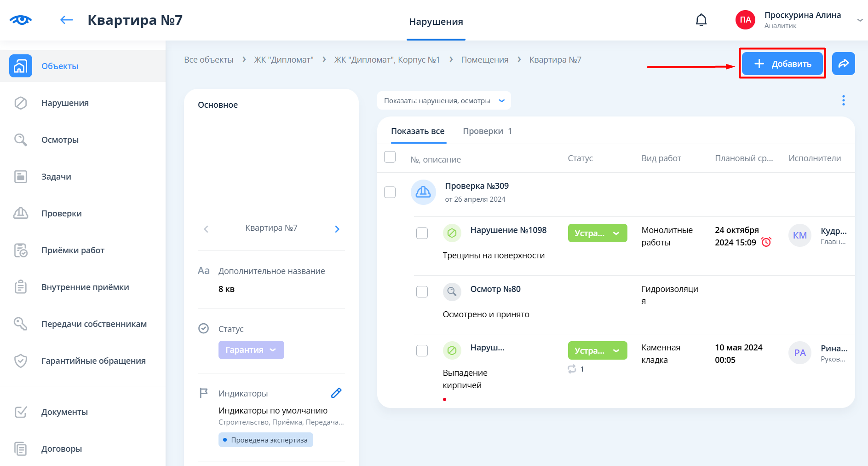Click the repeat count icon under status
Image resolution: width=868 pixels, height=466 pixels.
(x=572, y=369)
